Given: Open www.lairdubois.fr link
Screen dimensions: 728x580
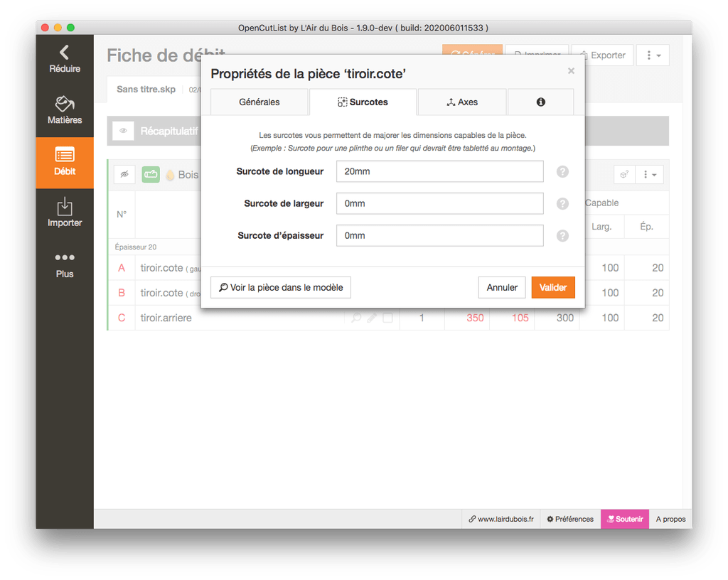Looking at the screenshot, I should 501,519.
